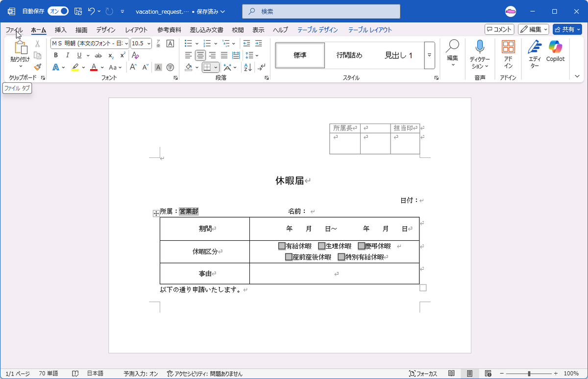Screen dimensions: 588x379
Task: Justify the paragraph text
Action: coord(224,55)
